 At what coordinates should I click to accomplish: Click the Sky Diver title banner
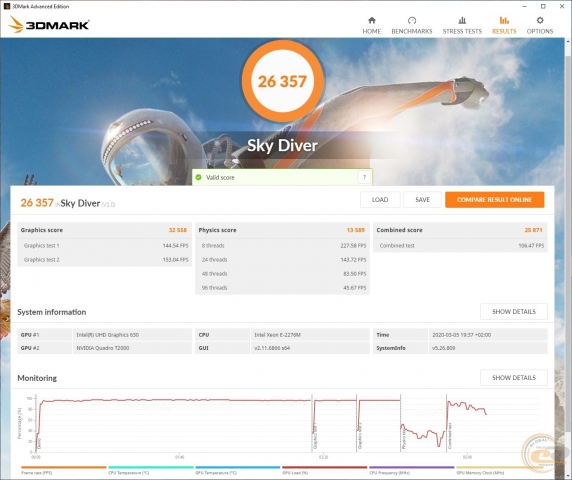(x=282, y=146)
